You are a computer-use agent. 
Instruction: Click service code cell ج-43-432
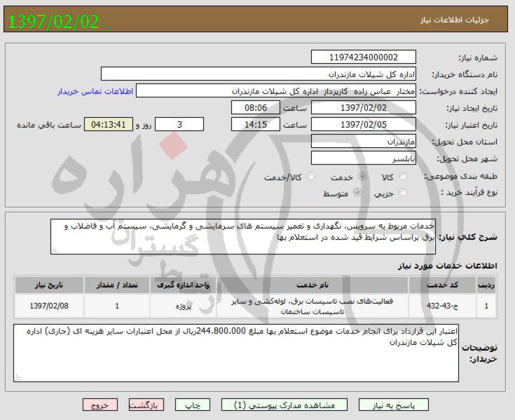pos(442,306)
